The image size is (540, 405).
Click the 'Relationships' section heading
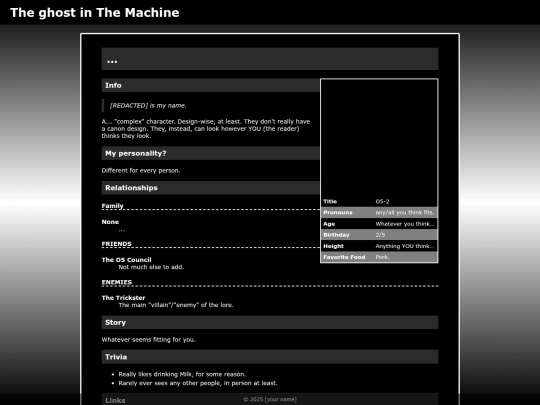[210, 188]
